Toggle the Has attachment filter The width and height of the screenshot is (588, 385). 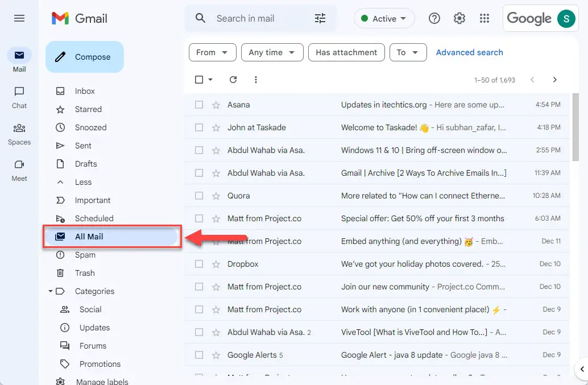click(346, 52)
